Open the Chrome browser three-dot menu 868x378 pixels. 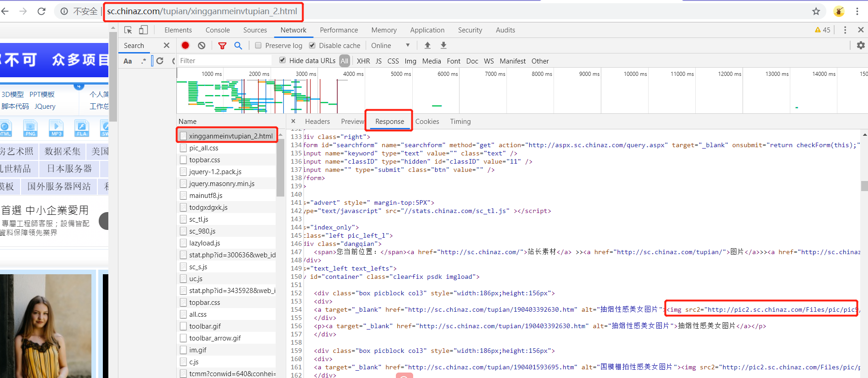pyautogui.click(x=857, y=11)
